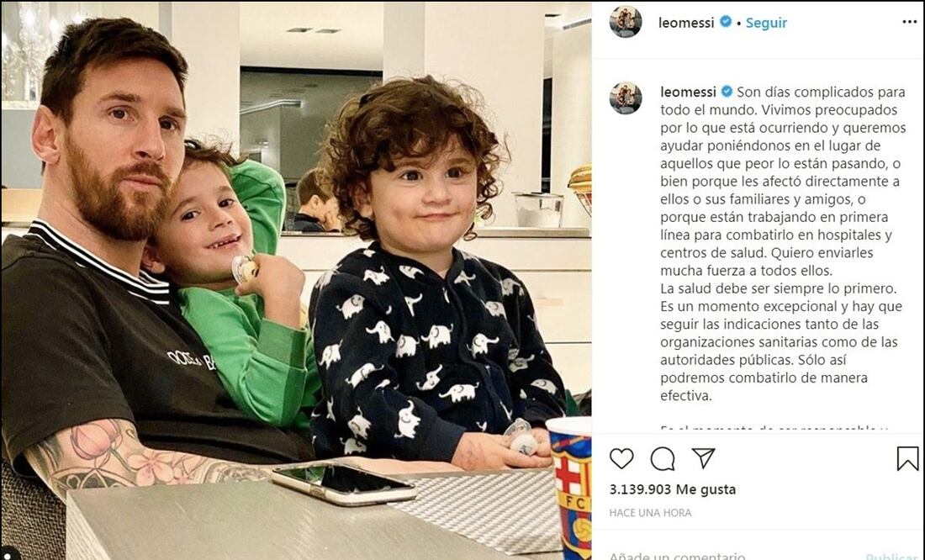Like the post with the heart icon
The width and height of the screenshot is (925, 560).
[x=621, y=458]
